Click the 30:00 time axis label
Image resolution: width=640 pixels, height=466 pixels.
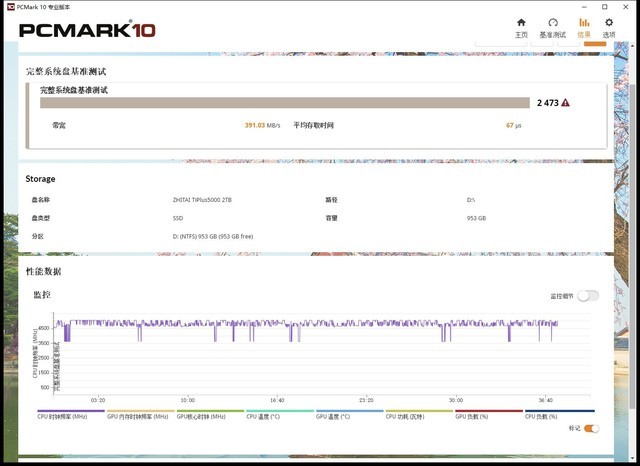456,400
